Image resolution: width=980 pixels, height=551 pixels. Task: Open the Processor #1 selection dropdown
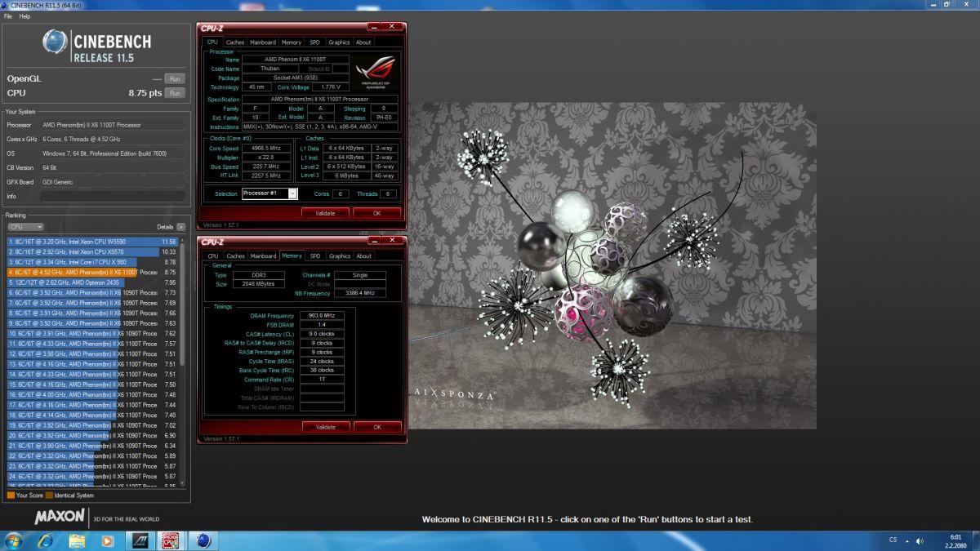click(269, 193)
